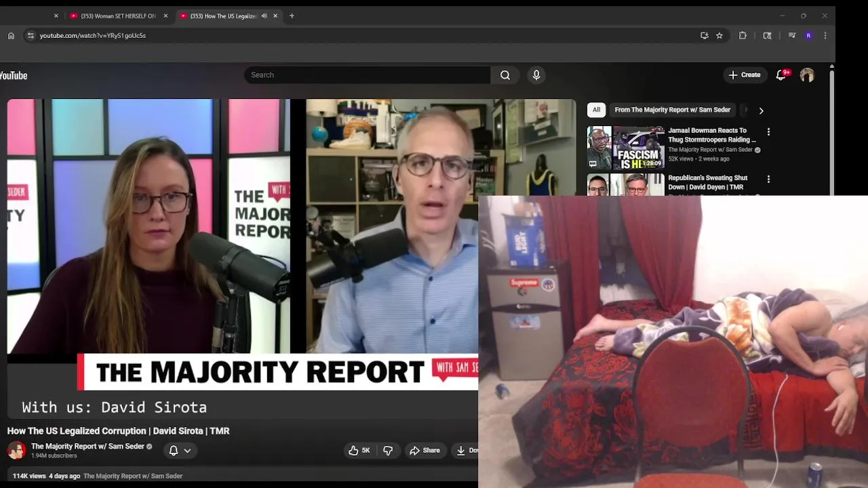Click the YouTube logo
The image size is (868, 488).
point(14,75)
